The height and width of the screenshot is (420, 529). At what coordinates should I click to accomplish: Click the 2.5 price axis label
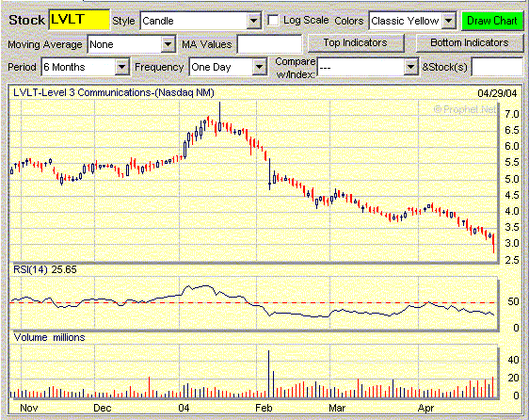point(511,260)
